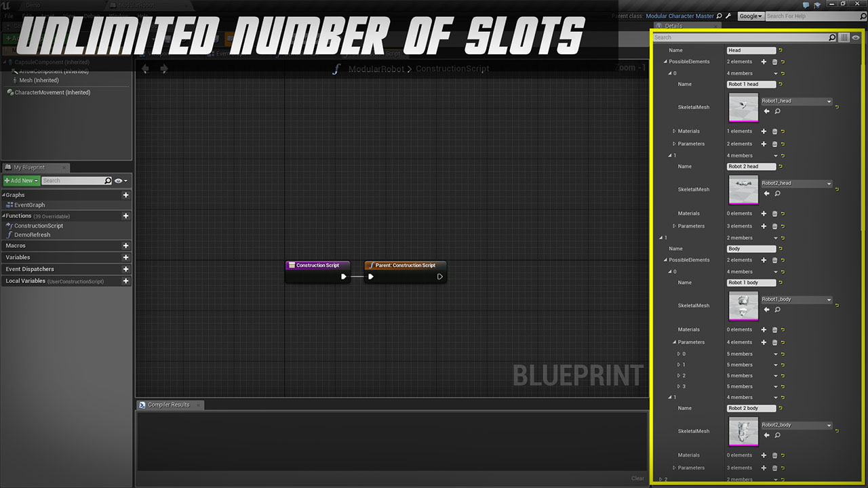Click the Robot2_body mesh thumbnail
Screen dimensions: 868x488
click(743, 431)
